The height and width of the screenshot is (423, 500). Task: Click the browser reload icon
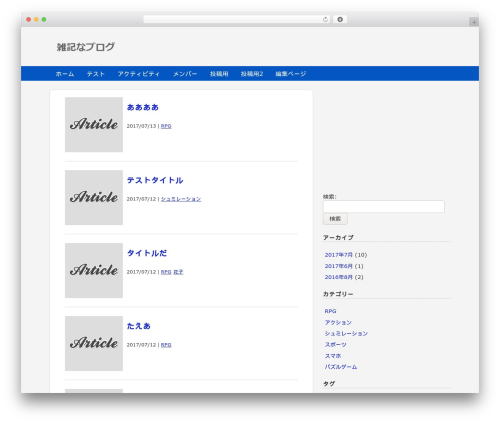coord(325,19)
